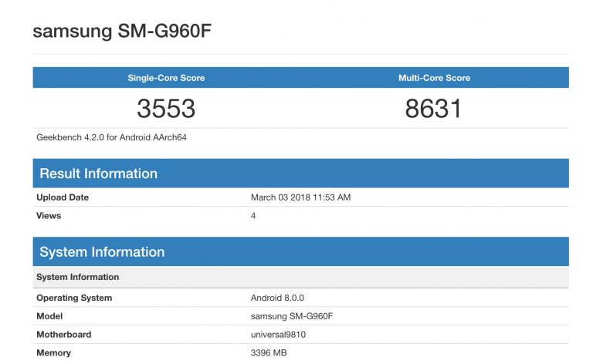The image size is (593, 364).
Task: Select the single-core score 3553
Action: pos(166,109)
